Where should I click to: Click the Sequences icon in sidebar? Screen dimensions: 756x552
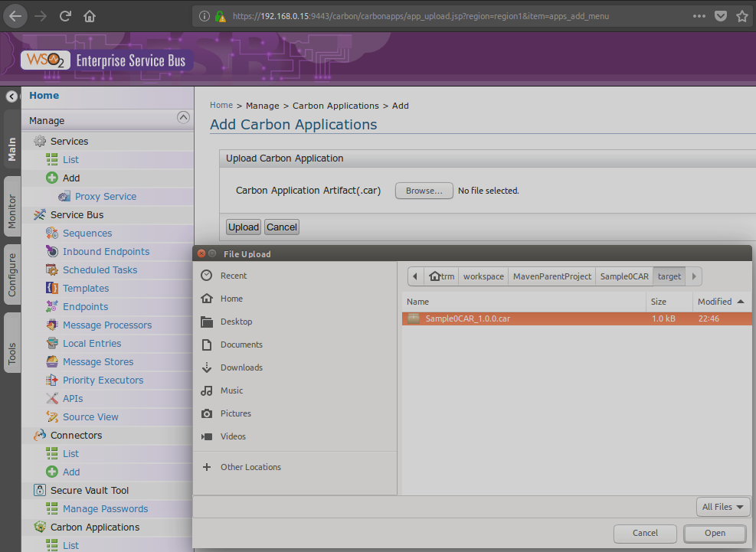(52, 234)
